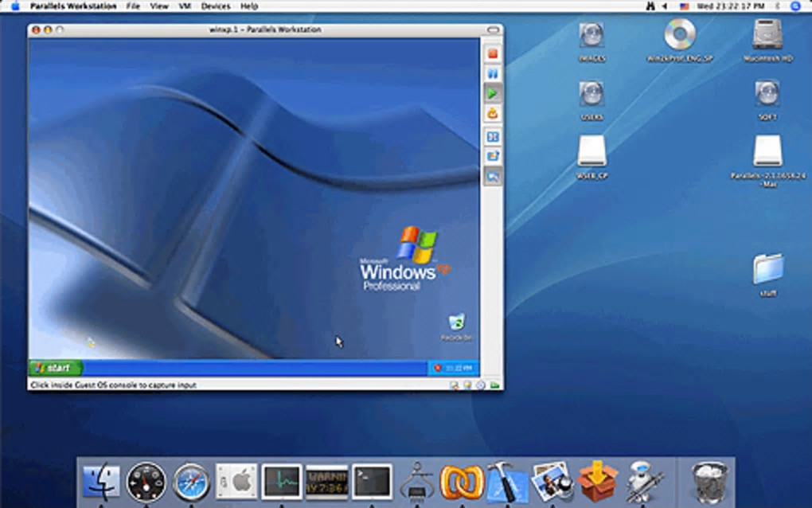Open the Help menu

pyautogui.click(x=249, y=6)
